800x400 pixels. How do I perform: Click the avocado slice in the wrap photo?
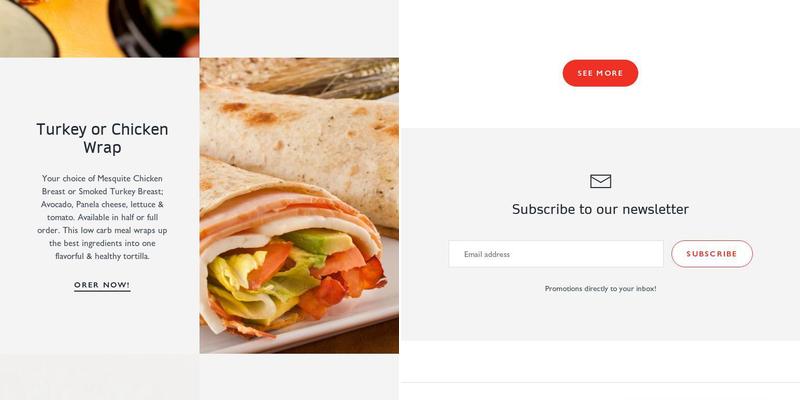(319, 240)
